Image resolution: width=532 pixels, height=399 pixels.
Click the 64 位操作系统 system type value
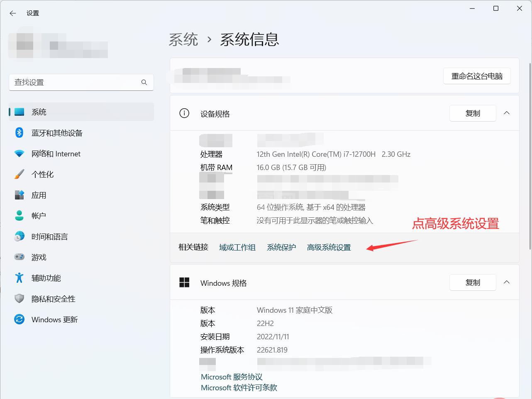point(311,207)
